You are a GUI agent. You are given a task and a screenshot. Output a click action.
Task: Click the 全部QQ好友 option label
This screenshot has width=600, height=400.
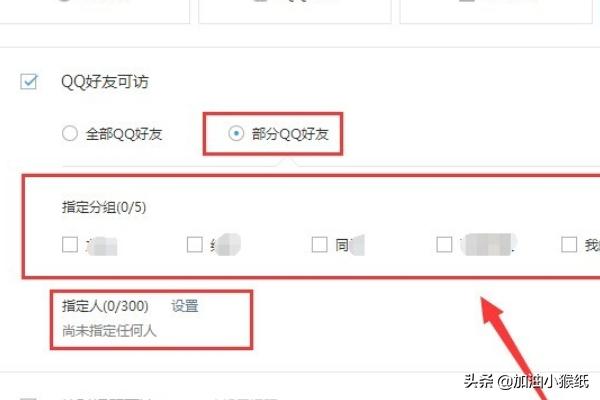[x=124, y=134]
